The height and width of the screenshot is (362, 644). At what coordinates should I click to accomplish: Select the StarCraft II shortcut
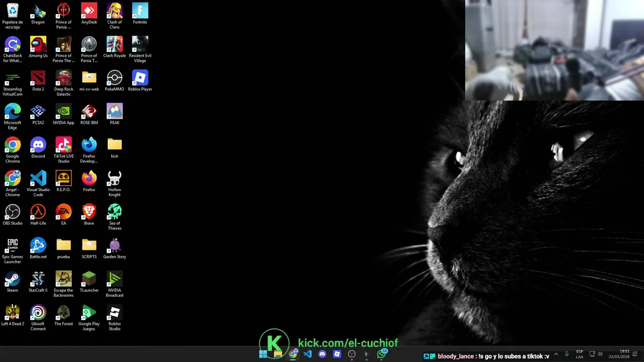[38, 282]
